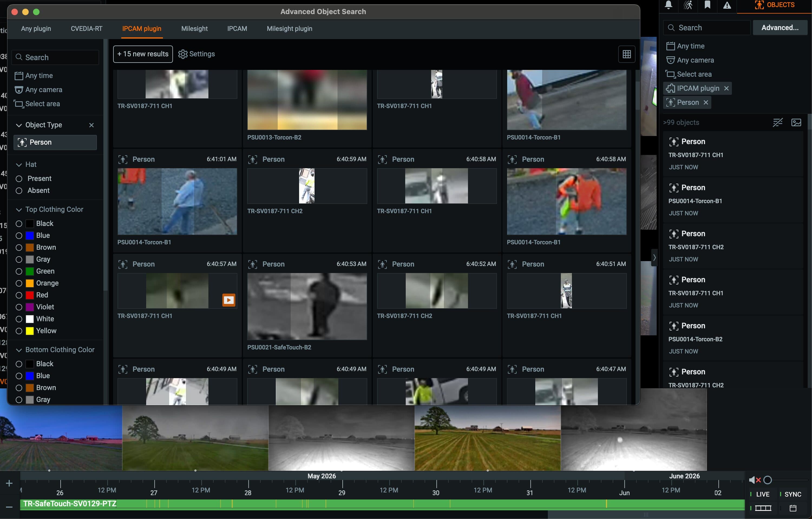Click the top clothing White color swatch
The width and height of the screenshot is (812, 519).
[x=30, y=319]
